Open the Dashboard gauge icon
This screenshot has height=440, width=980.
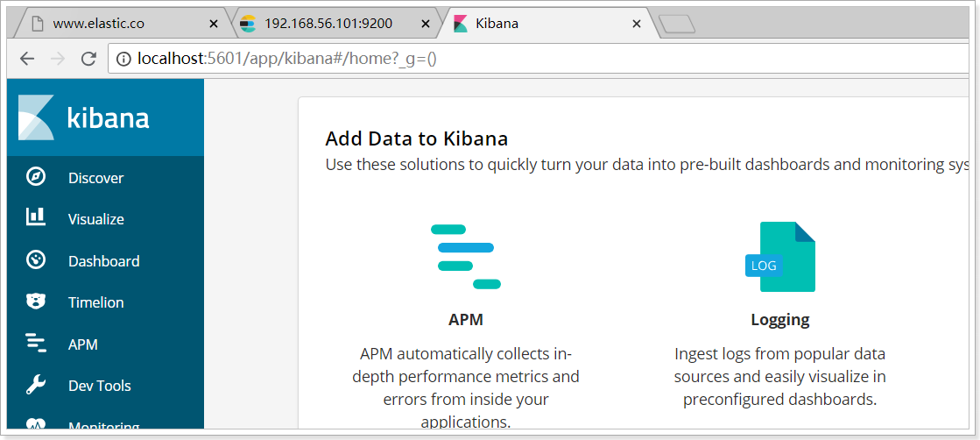coord(36,259)
